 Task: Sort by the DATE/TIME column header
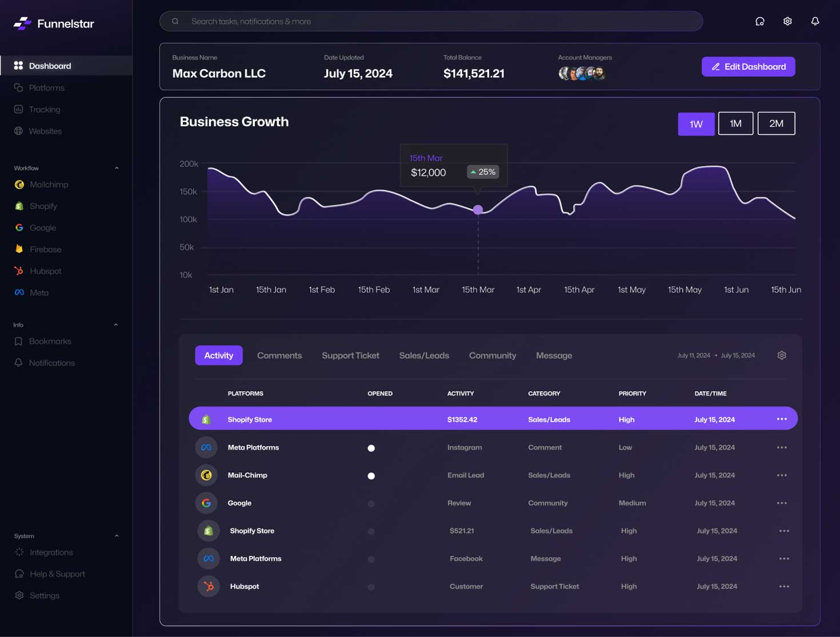pos(710,393)
